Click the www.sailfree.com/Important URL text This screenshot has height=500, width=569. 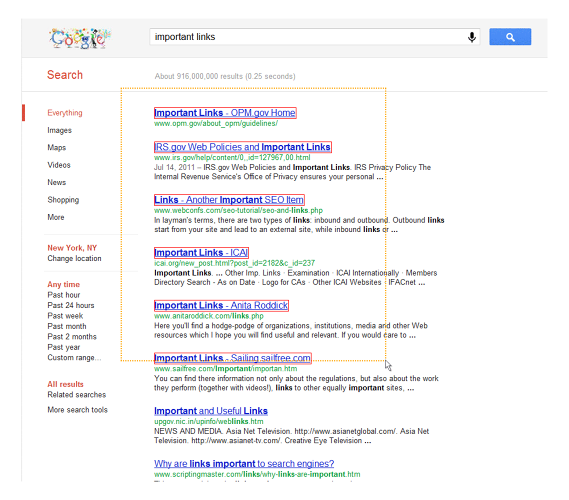tap(225, 369)
